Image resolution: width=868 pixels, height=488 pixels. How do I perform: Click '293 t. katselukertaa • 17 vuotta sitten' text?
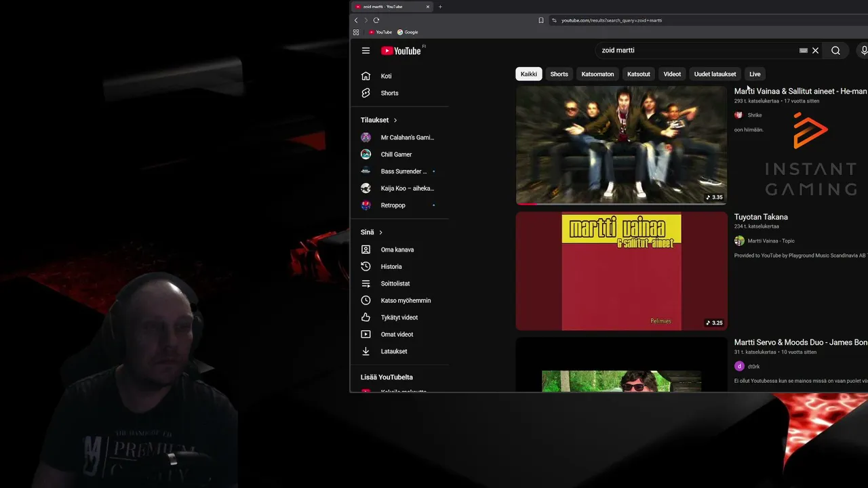[776, 101]
